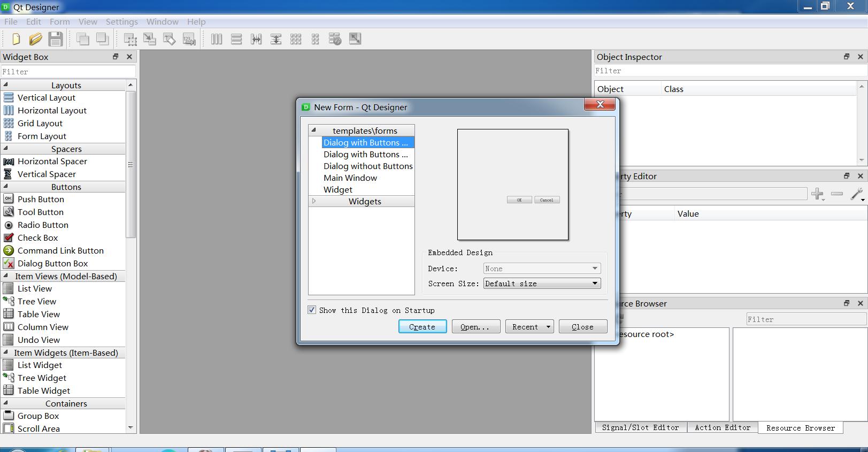Click the Lay Out in Form icon
868x452 pixels.
[x=316, y=39]
